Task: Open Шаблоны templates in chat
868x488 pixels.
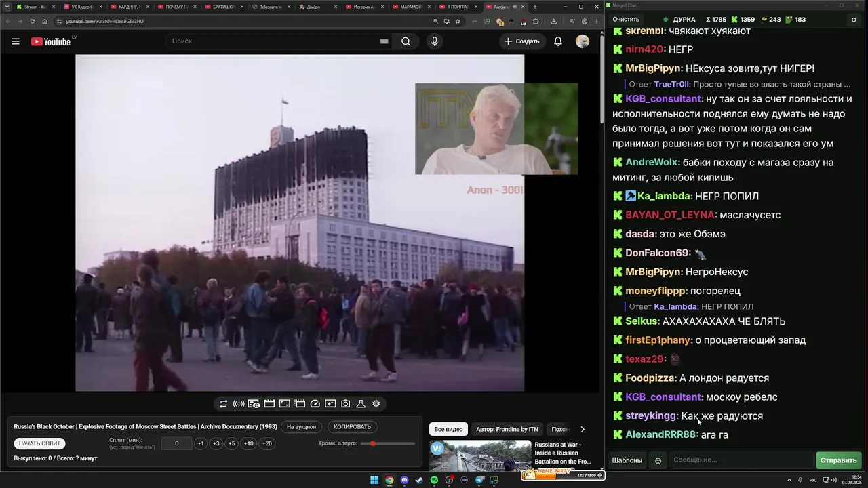Action: [x=627, y=460]
